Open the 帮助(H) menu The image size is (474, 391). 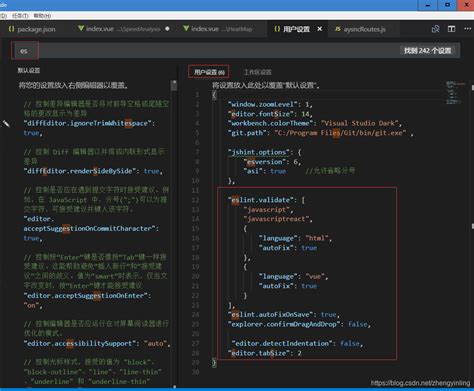point(42,16)
